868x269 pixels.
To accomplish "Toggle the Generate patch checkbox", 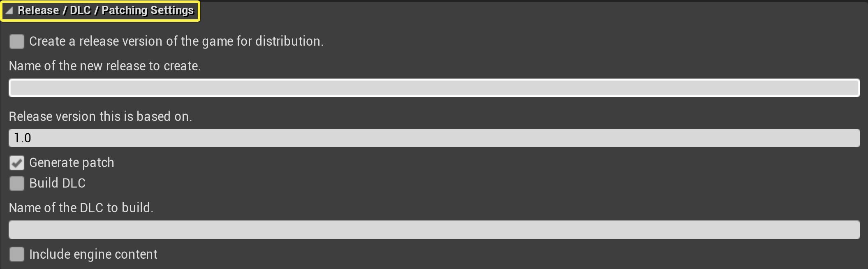I will pos(16,163).
